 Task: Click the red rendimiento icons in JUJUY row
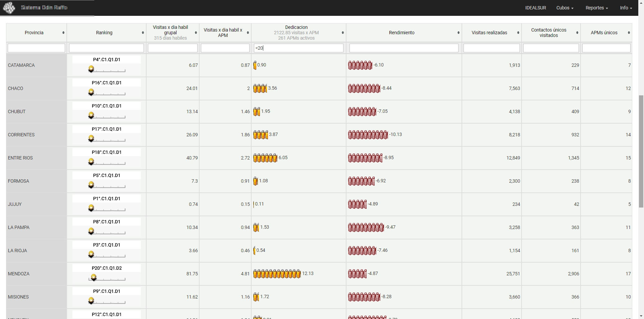[358, 204]
